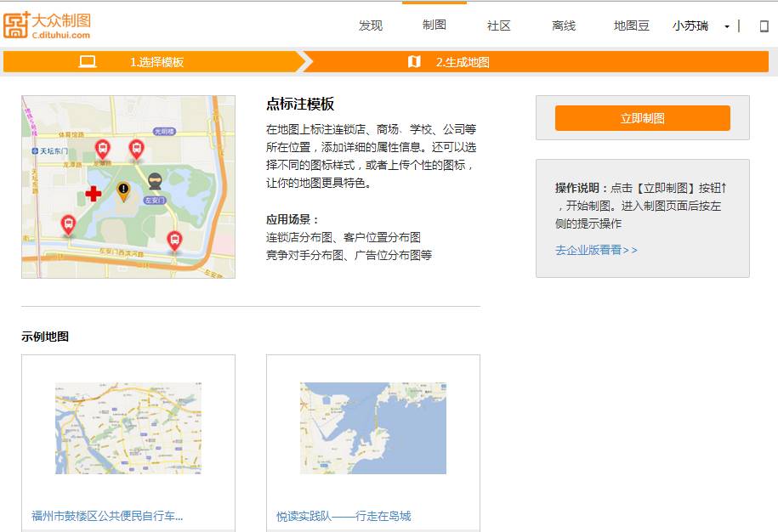
Task: Open the 社区 menu item
Action: tap(499, 25)
